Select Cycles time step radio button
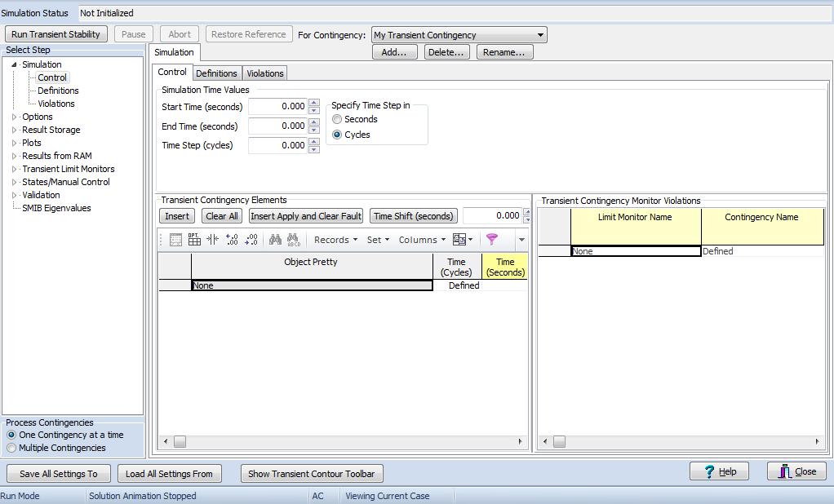Viewport: 834px width, 504px height. (337, 135)
